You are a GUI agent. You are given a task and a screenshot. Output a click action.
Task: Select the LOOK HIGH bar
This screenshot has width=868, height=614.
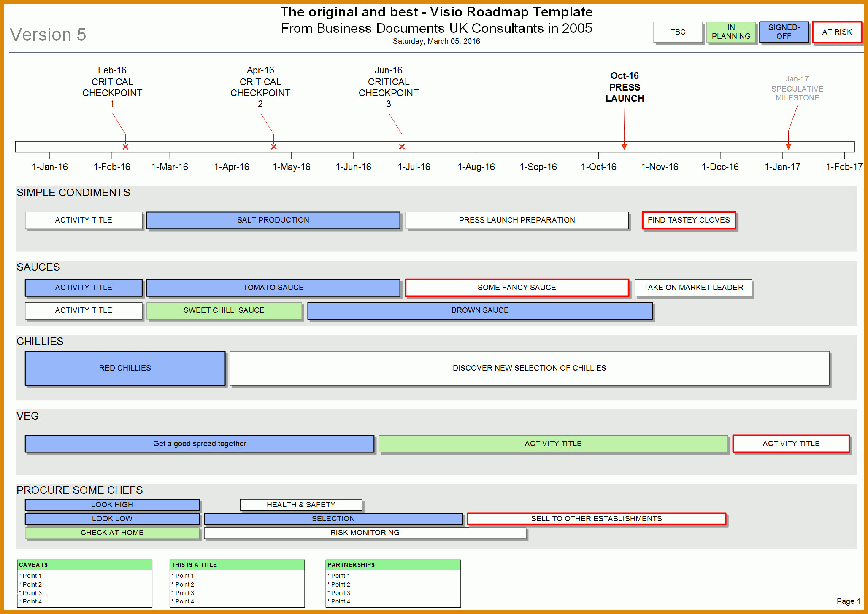(112, 505)
